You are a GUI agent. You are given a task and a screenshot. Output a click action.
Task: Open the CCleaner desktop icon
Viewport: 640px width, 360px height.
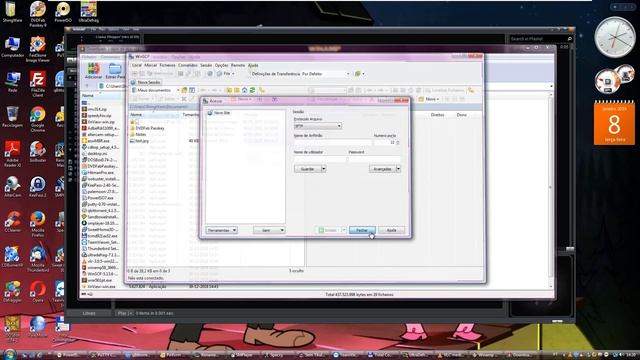click(12, 222)
